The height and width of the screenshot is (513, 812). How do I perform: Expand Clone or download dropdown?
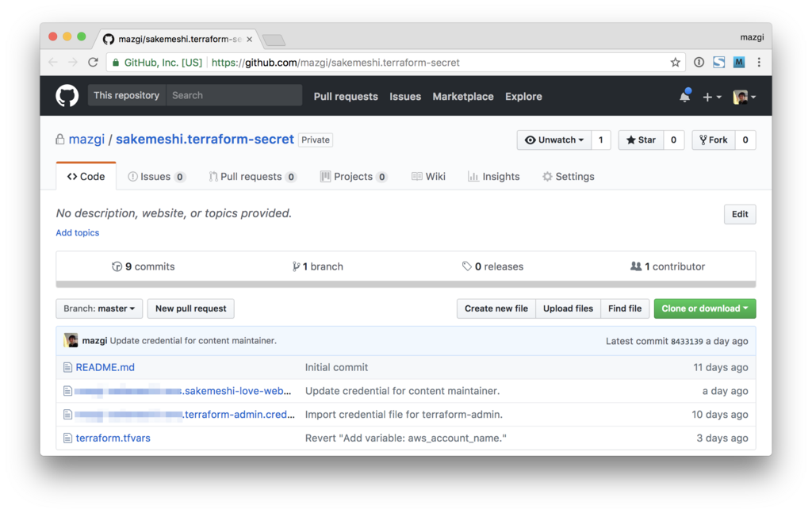[705, 308]
